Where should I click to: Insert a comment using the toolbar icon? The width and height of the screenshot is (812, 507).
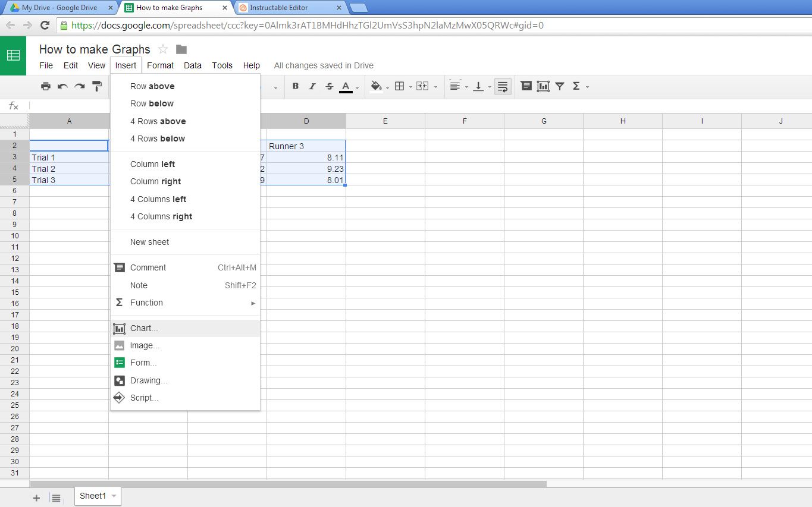(526, 86)
